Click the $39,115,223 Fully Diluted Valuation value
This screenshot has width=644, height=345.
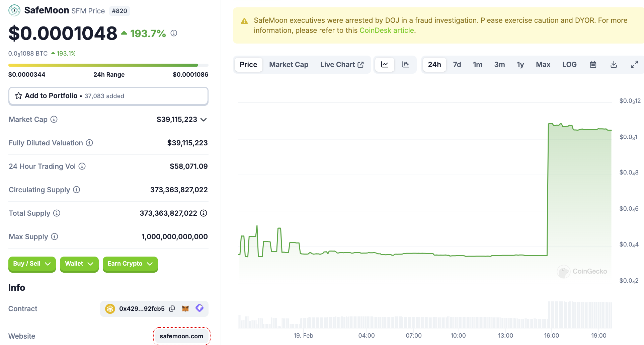click(187, 143)
